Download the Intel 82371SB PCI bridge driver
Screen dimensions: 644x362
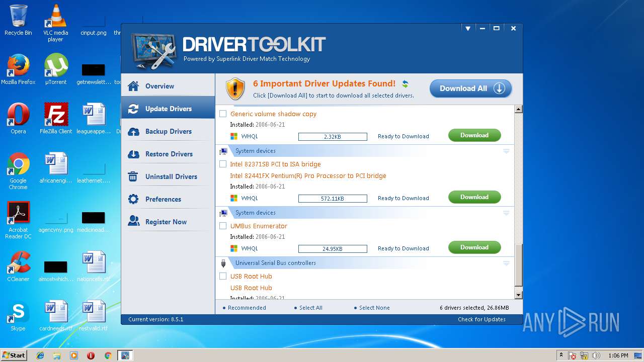coord(474,197)
